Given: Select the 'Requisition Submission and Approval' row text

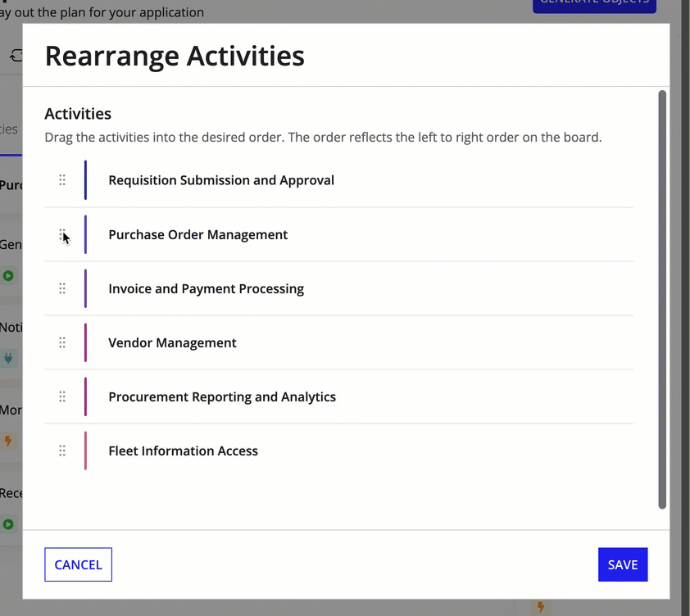Looking at the screenshot, I should tap(221, 180).
